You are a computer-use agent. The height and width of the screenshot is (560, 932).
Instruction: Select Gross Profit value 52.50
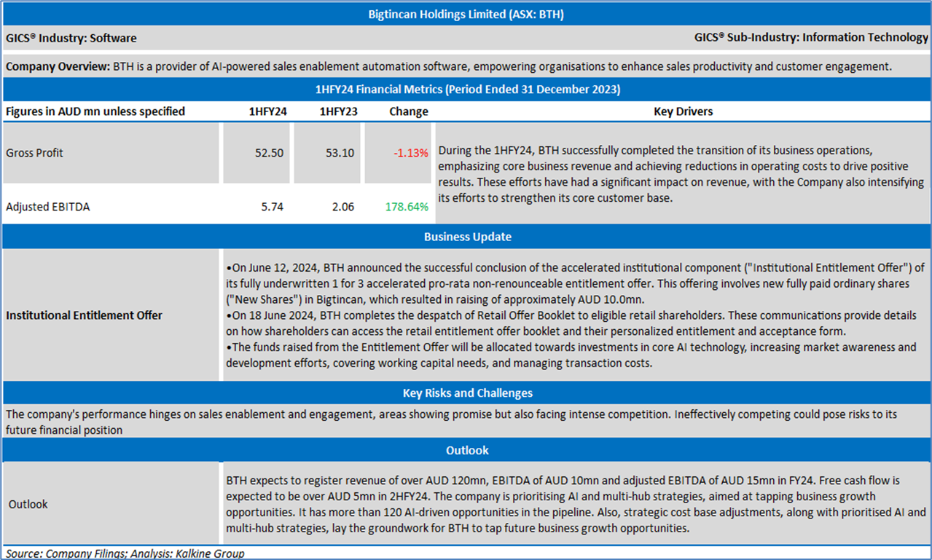point(269,153)
